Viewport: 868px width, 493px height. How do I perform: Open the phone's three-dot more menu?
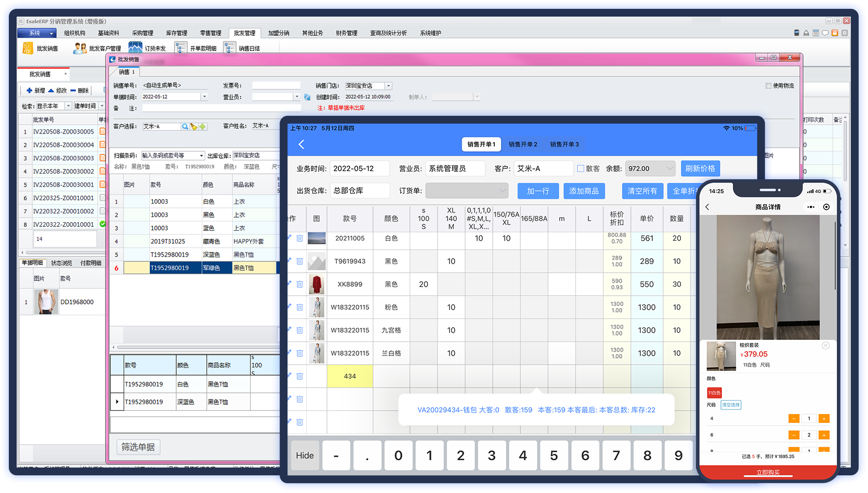(x=811, y=207)
